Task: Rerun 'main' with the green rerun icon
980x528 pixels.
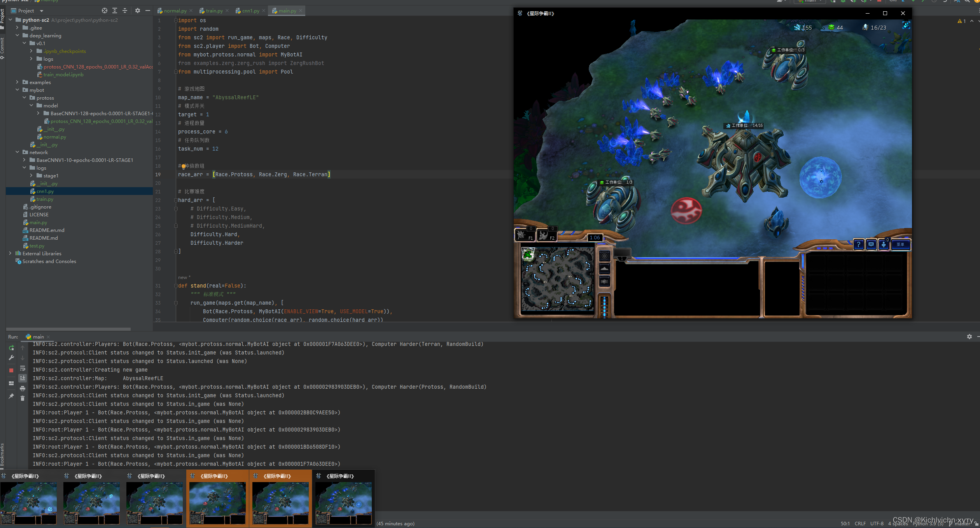Action: pos(11,348)
